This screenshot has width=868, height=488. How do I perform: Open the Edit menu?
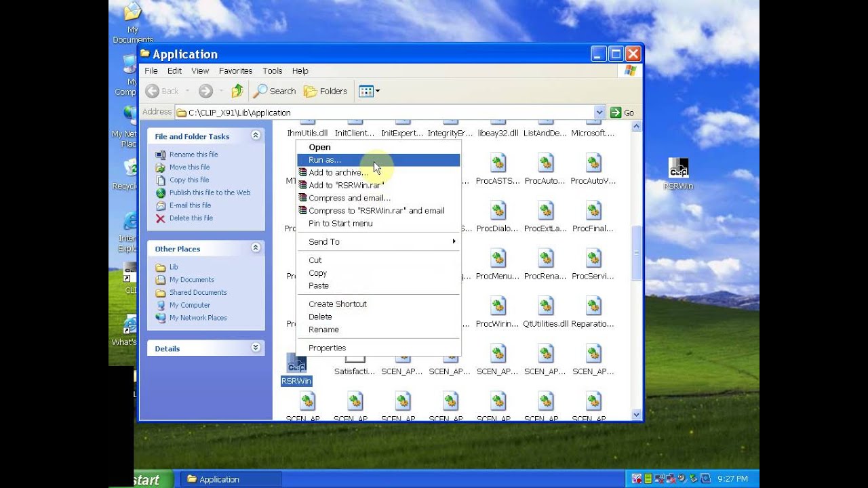[x=174, y=70]
